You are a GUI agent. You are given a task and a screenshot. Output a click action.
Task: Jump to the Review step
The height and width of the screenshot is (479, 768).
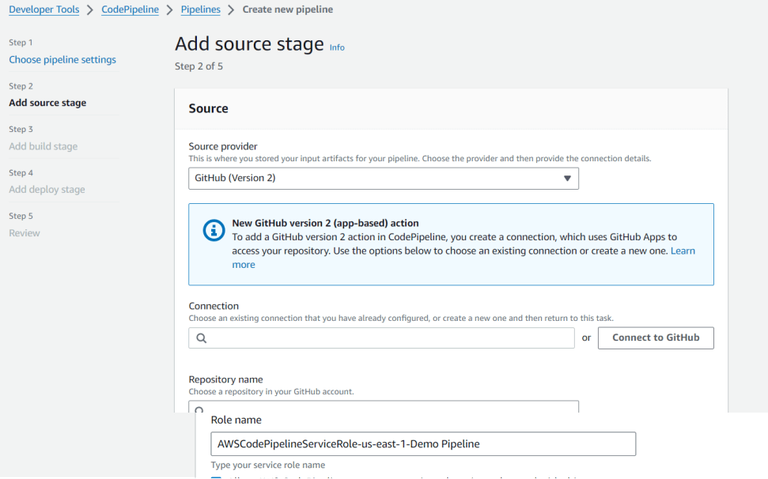click(x=24, y=233)
